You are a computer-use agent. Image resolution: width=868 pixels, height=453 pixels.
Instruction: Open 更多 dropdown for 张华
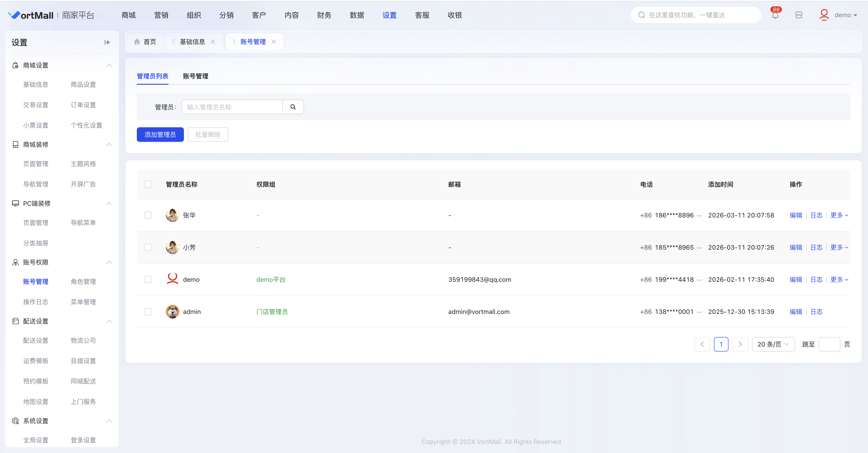(x=839, y=215)
